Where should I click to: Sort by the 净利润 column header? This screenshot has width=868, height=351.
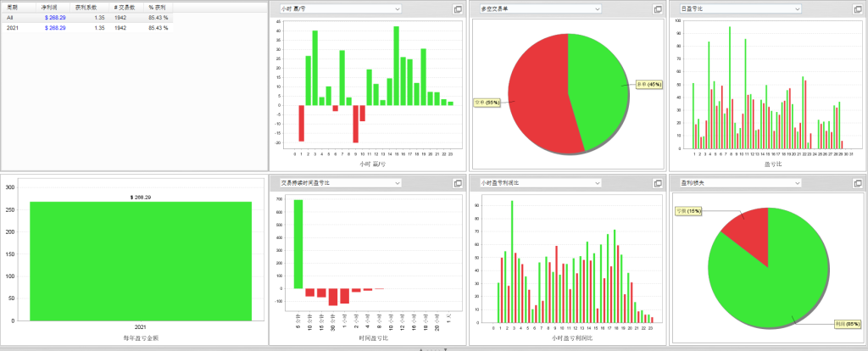(x=54, y=8)
